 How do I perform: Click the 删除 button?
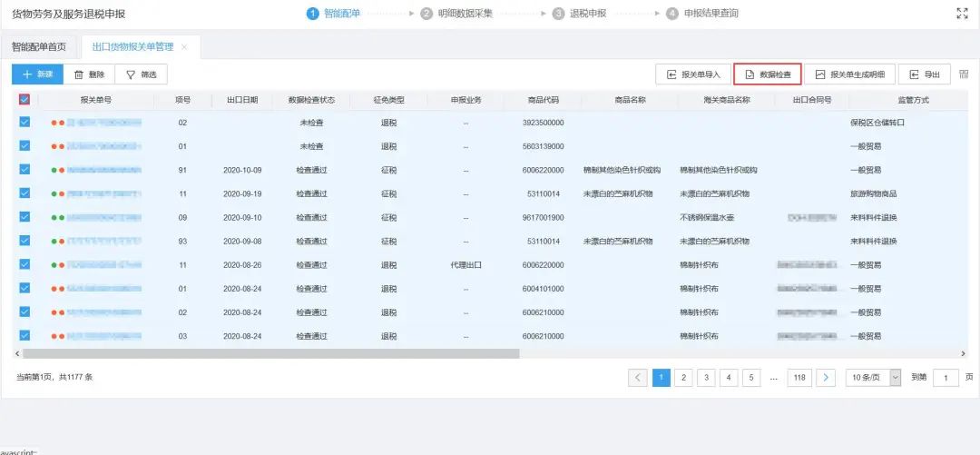pos(89,74)
